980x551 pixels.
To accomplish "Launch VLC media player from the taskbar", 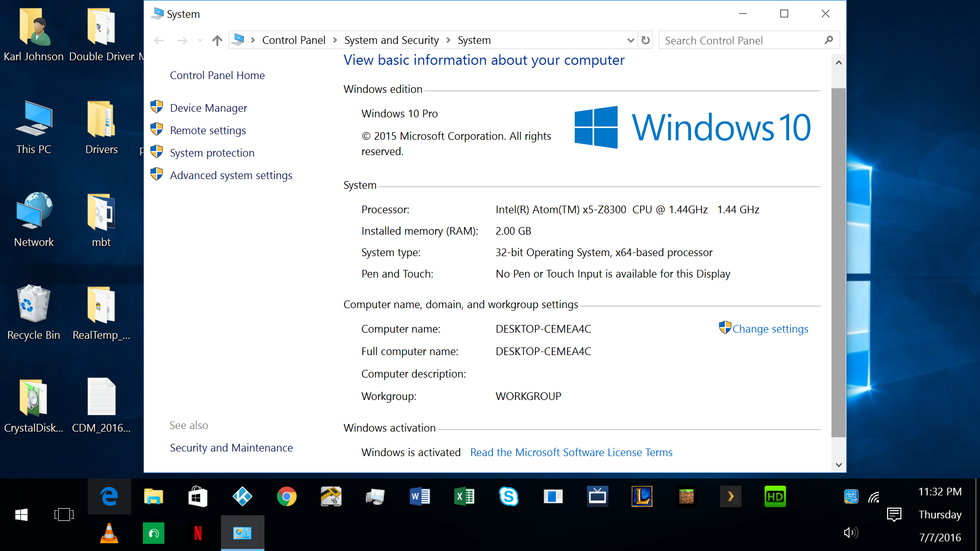I will point(109,533).
